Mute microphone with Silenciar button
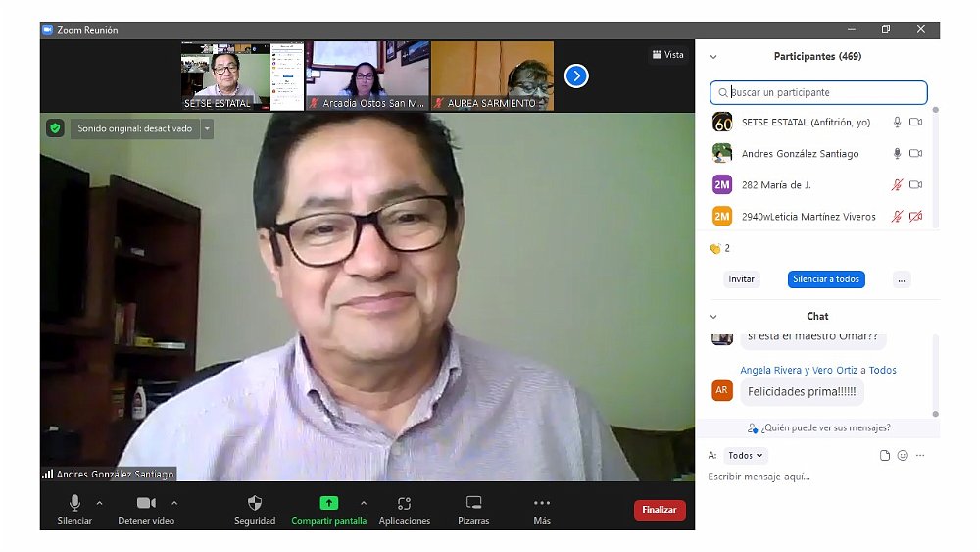The height and width of the screenshot is (552, 980). [74, 503]
